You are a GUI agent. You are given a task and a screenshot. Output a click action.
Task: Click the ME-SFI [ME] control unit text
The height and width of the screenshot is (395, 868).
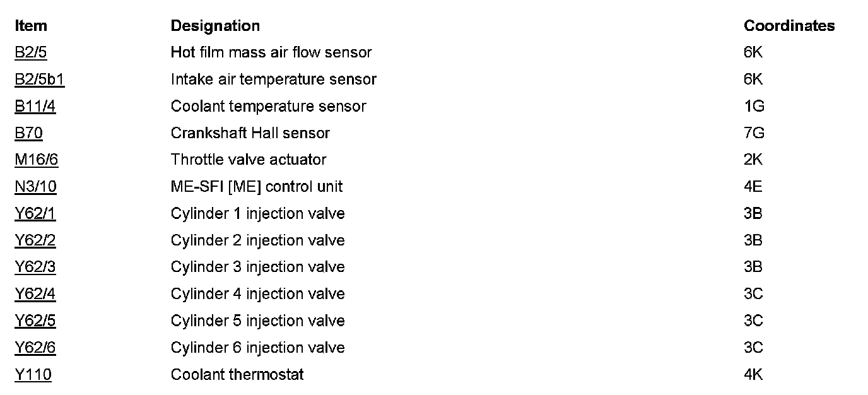[256, 187]
